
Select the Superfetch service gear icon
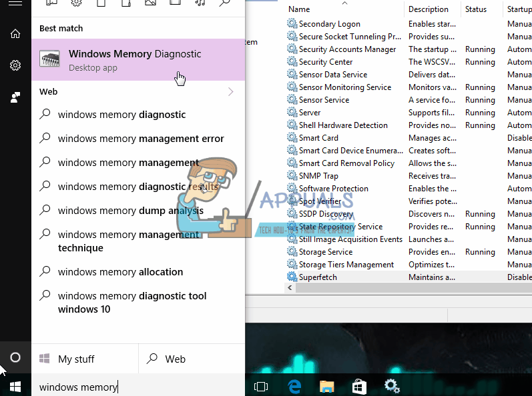coord(292,277)
